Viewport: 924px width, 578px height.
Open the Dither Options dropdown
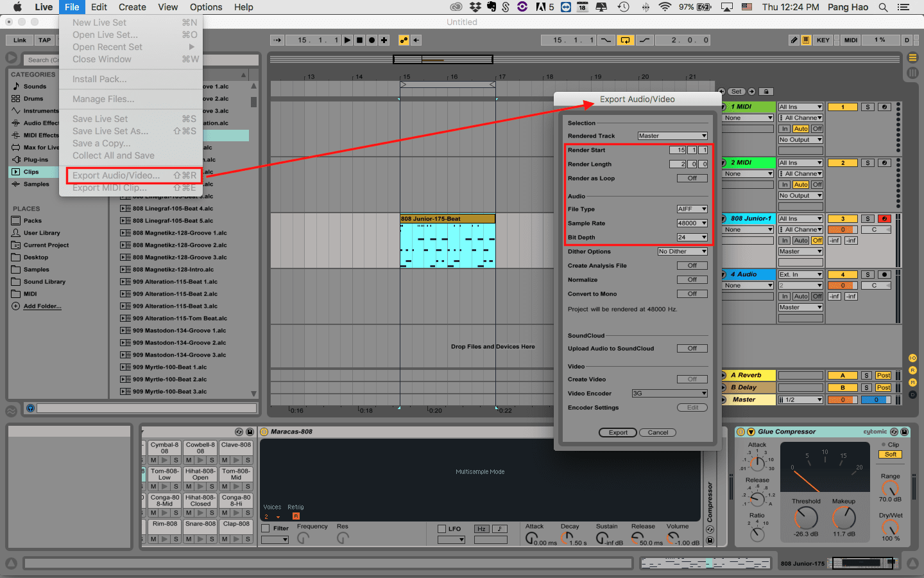click(683, 251)
